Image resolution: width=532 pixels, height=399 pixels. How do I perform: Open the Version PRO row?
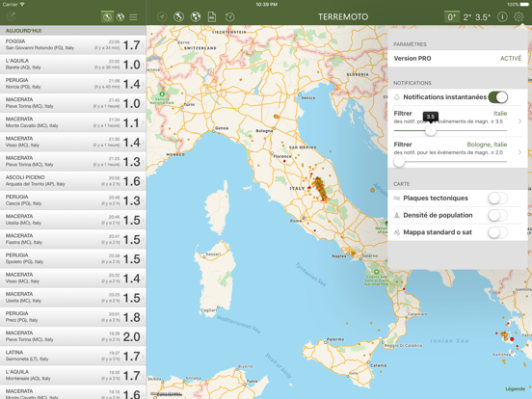[458, 59]
